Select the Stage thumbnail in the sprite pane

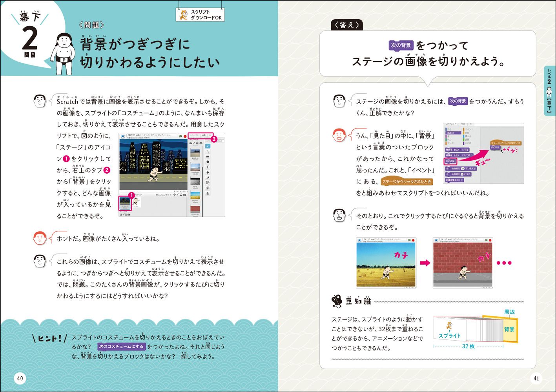click(125, 203)
